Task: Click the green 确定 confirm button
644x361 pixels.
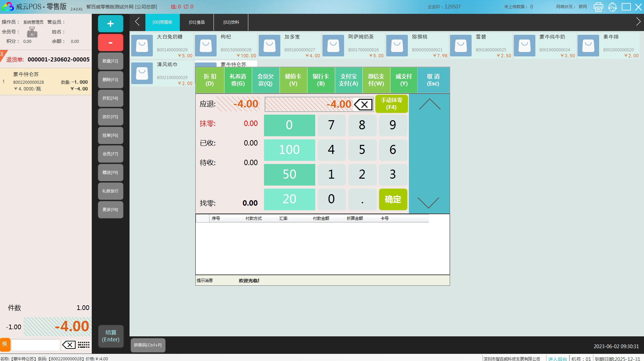Action: 393,199
